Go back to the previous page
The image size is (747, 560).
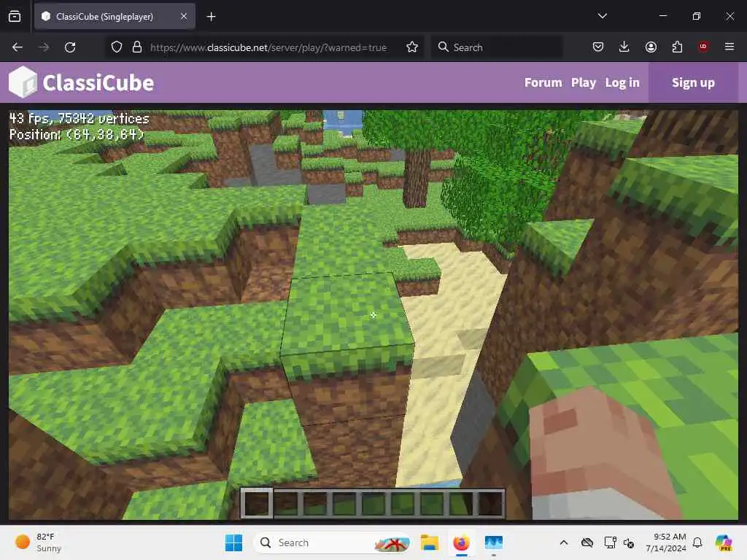18,47
